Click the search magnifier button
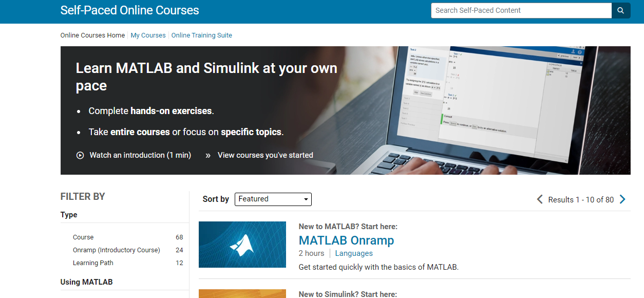 tap(620, 10)
